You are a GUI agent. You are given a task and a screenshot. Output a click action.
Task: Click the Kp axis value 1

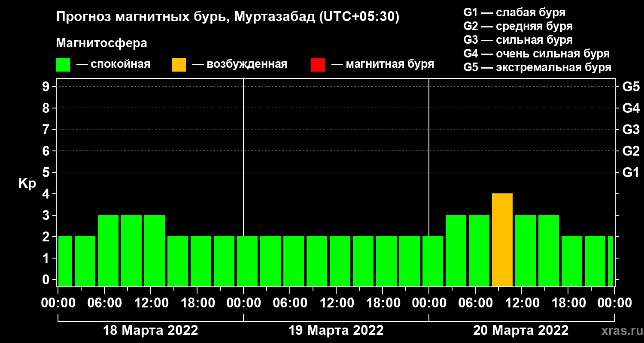47,258
